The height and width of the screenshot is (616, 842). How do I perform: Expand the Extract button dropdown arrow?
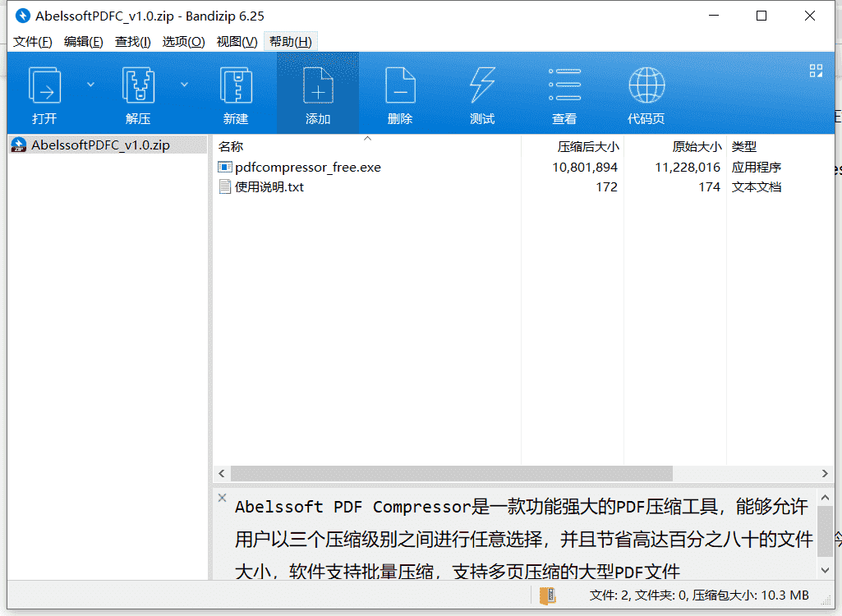tap(184, 85)
